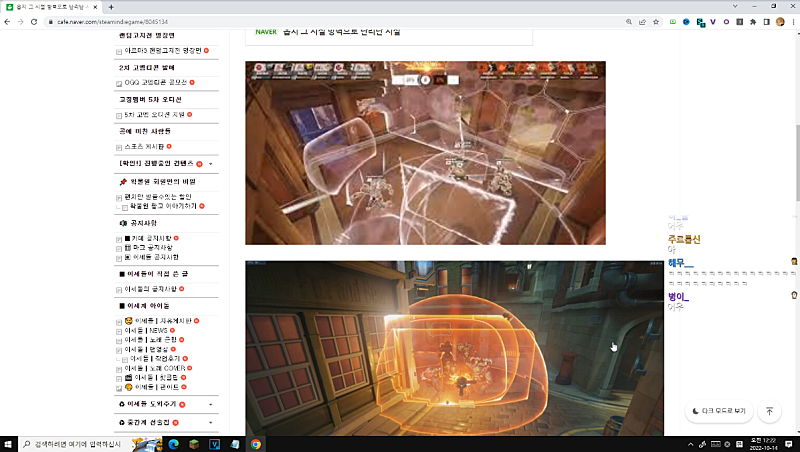Image resolution: width=800 pixels, height=452 pixels.
Task: Open the orange-shield game screenshot
Action: tap(455, 348)
